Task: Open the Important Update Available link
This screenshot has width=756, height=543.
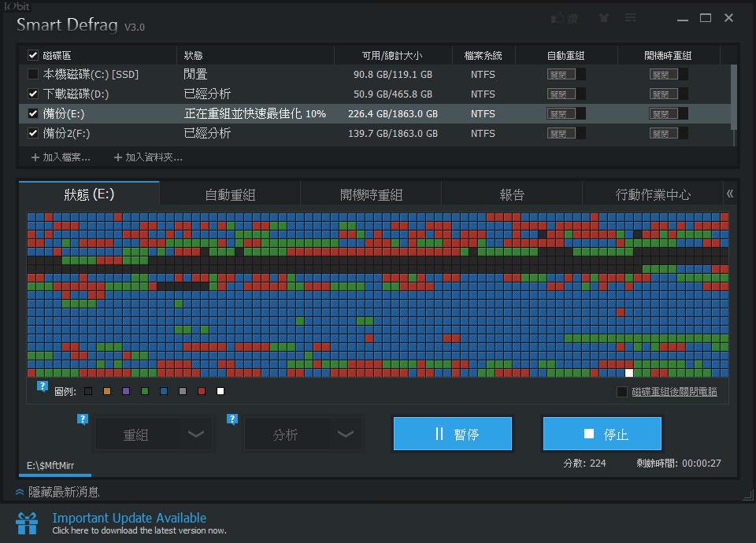Action: click(x=129, y=518)
